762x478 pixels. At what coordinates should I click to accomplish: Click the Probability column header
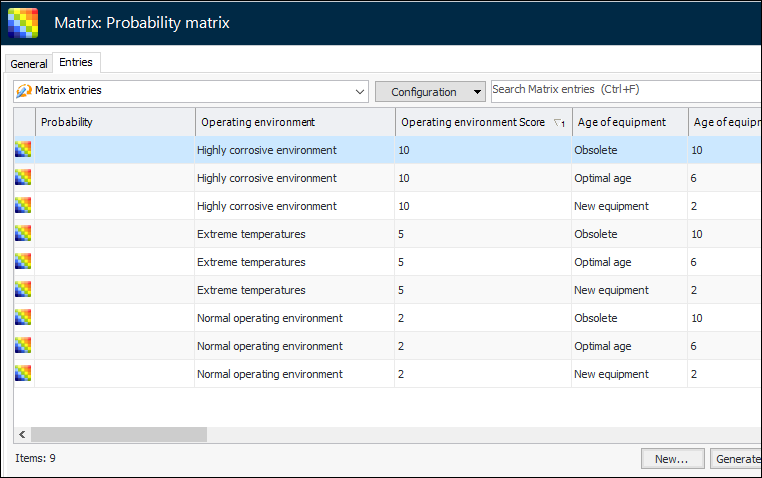[114, 122]
